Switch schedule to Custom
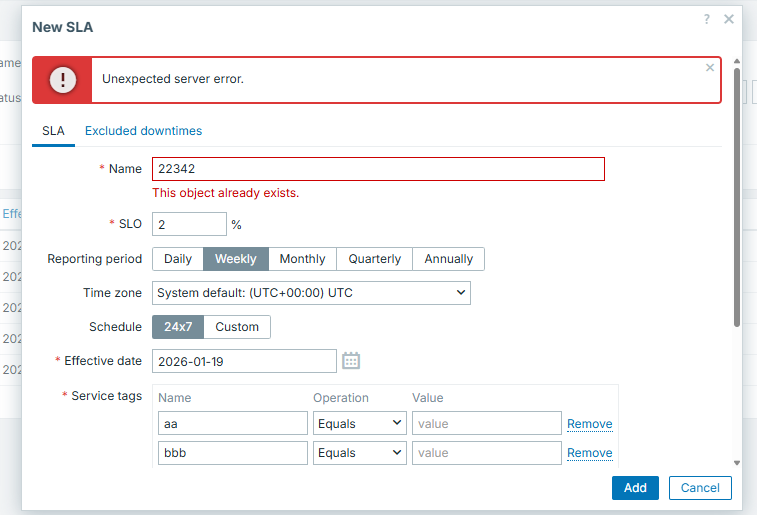This screenshot has height=515, width=757. [237, 327]
